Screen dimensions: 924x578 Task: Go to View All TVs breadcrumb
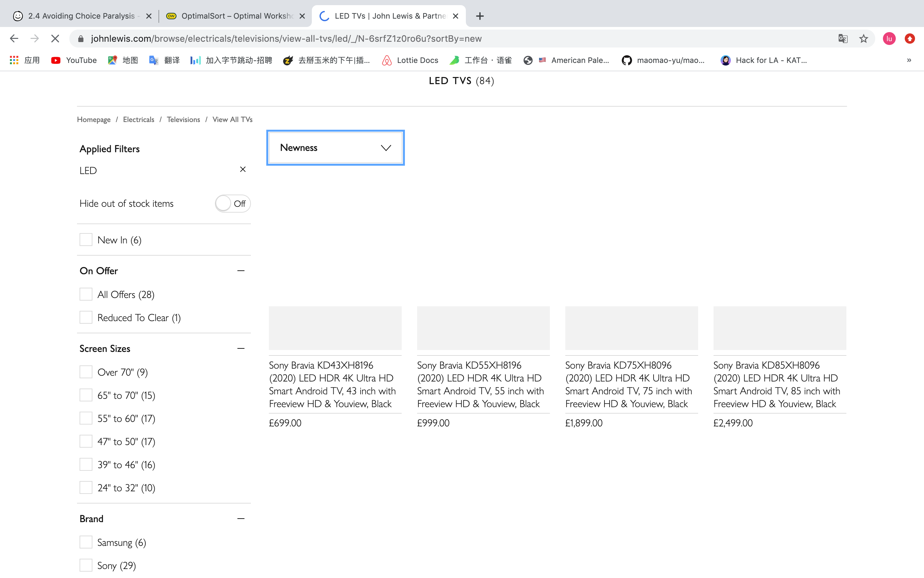click(232, 120)
